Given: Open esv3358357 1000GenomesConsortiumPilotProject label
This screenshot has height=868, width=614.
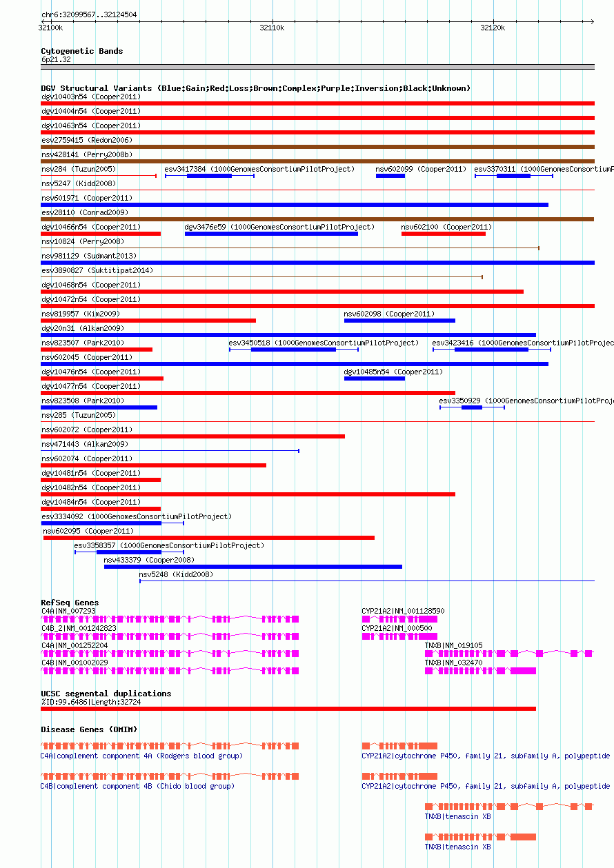Looking at the screenshot, I should tap(169, 545).
